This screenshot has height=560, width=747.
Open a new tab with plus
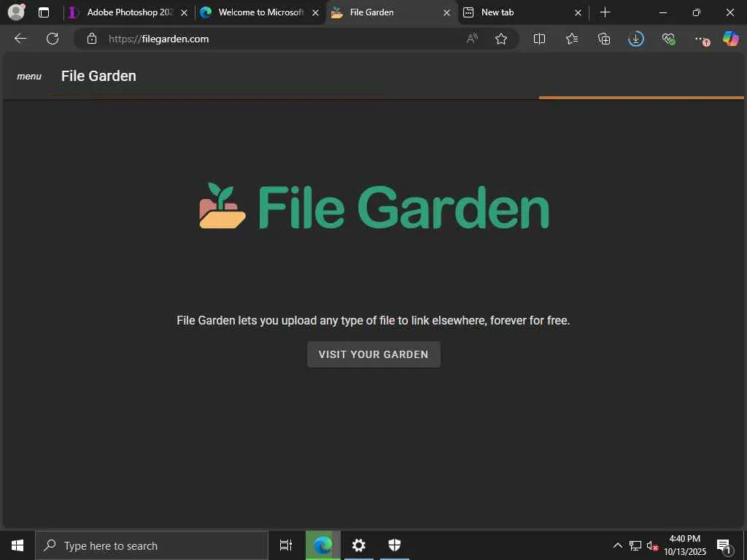click(605, 12)
